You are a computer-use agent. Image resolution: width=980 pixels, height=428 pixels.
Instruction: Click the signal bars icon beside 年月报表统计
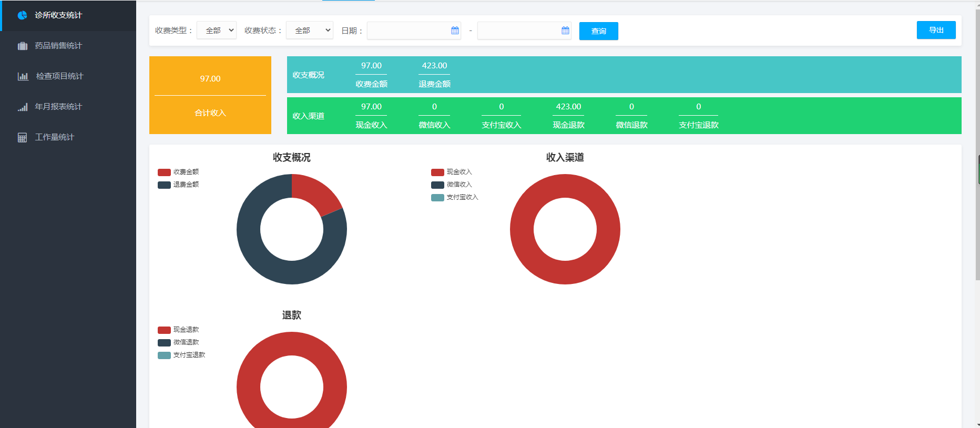[22, 107]
